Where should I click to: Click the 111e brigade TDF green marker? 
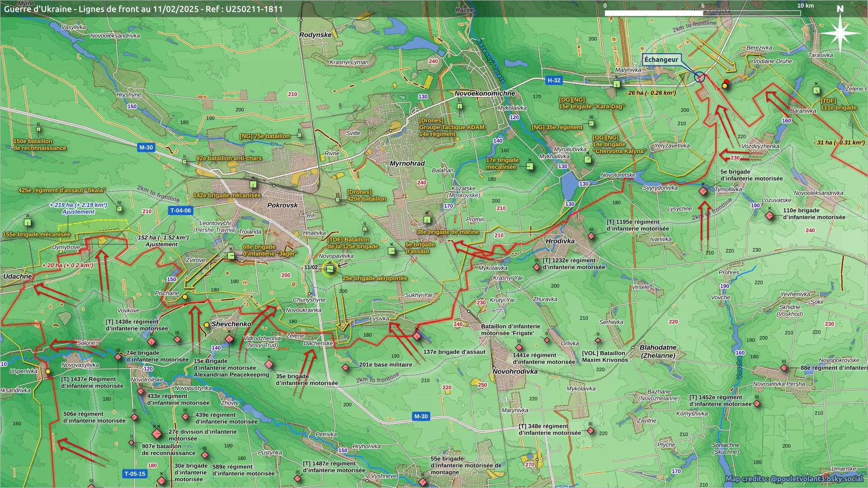[816, 90]
